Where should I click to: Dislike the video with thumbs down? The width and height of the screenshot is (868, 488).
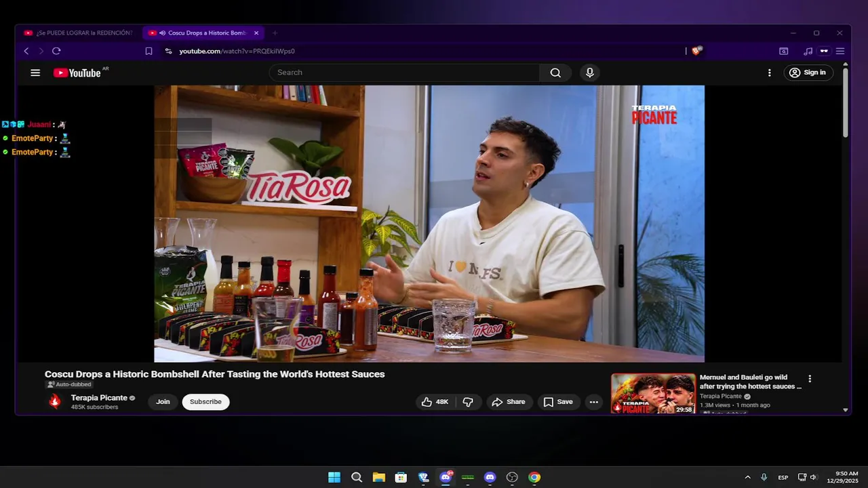coord(469,402)
